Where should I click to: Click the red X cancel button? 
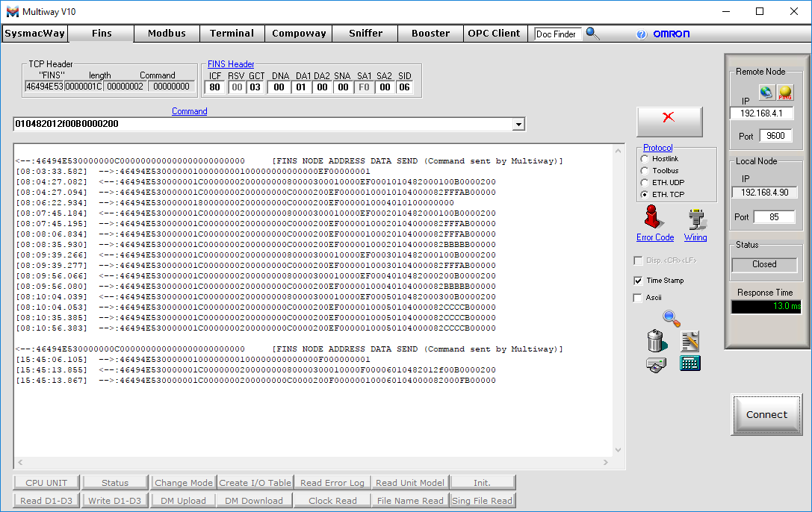click(x=669, y=122)
